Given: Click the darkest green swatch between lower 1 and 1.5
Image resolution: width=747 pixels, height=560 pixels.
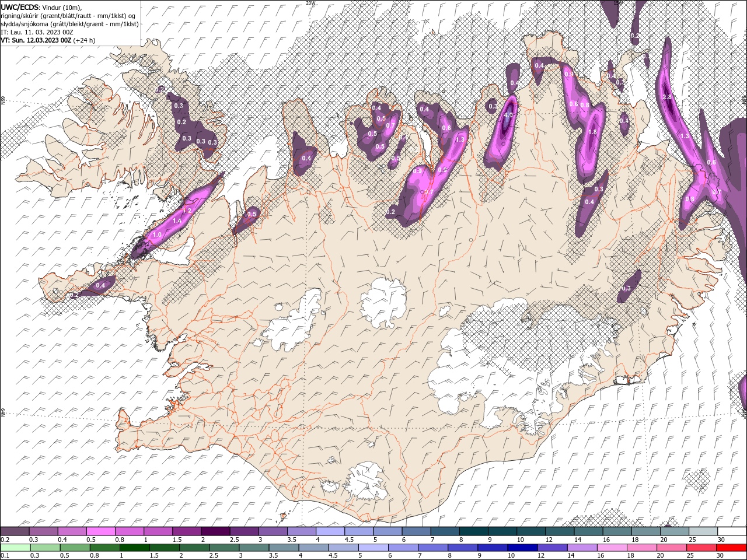Looking at the screenshot, I should tap(134, 548).
